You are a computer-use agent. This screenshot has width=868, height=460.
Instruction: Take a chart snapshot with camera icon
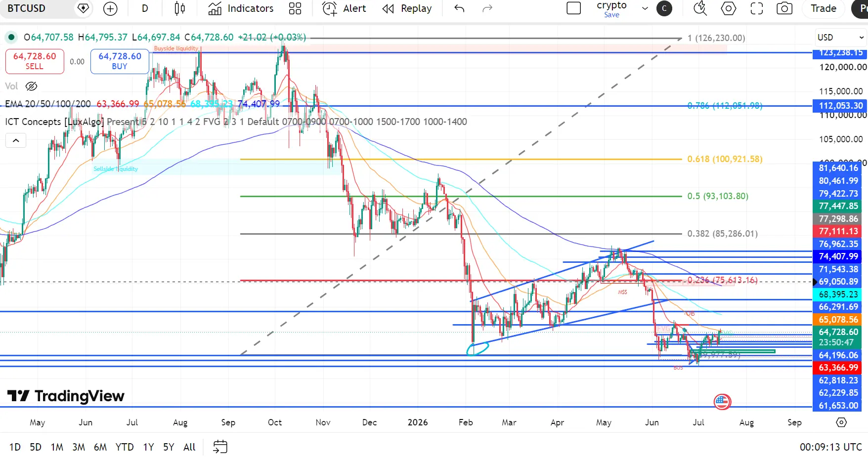tap(784, 8)
